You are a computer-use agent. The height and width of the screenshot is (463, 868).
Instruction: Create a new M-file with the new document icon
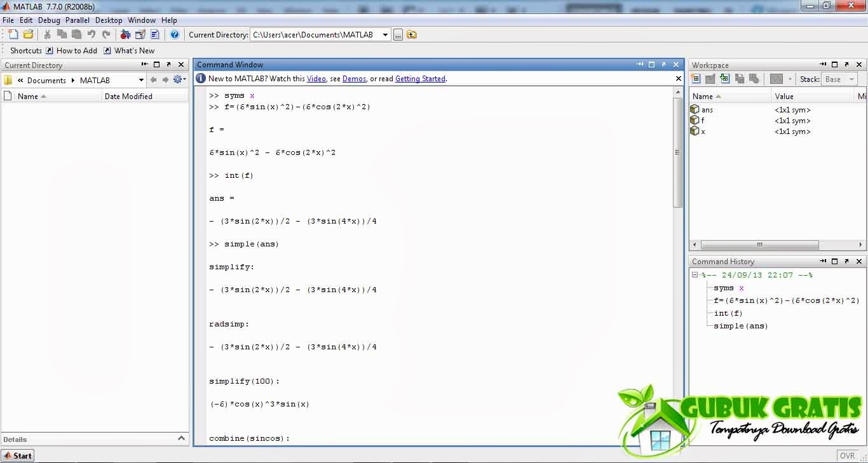point(12,34)
